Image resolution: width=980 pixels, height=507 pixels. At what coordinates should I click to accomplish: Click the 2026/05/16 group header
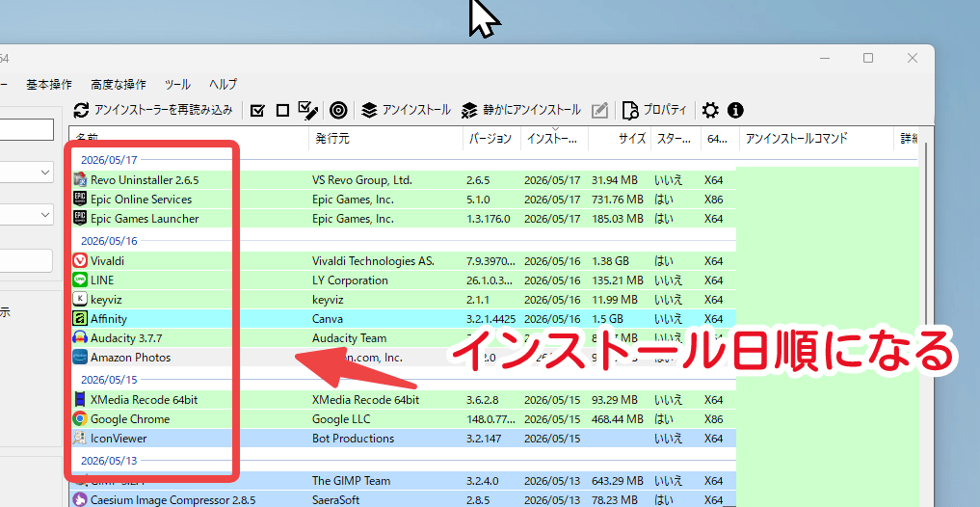click(109, 241)
